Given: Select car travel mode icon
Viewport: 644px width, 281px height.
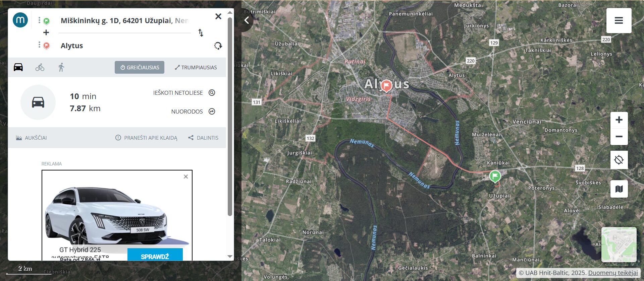Looking at the screenshot, I should pyautogui.click(x=18, y=67).
